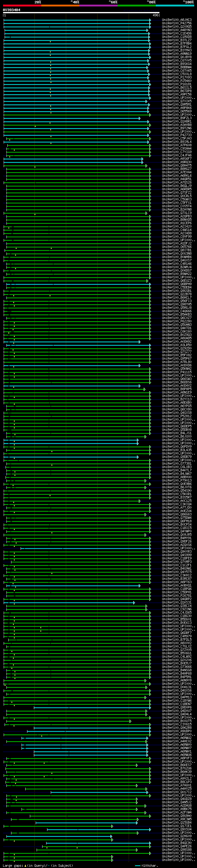Viewport: 197px width, 868px height.
Task: Click the yellow triangle in the Large gaps legend
Action: pyautogui.click(x=25, y=865)
